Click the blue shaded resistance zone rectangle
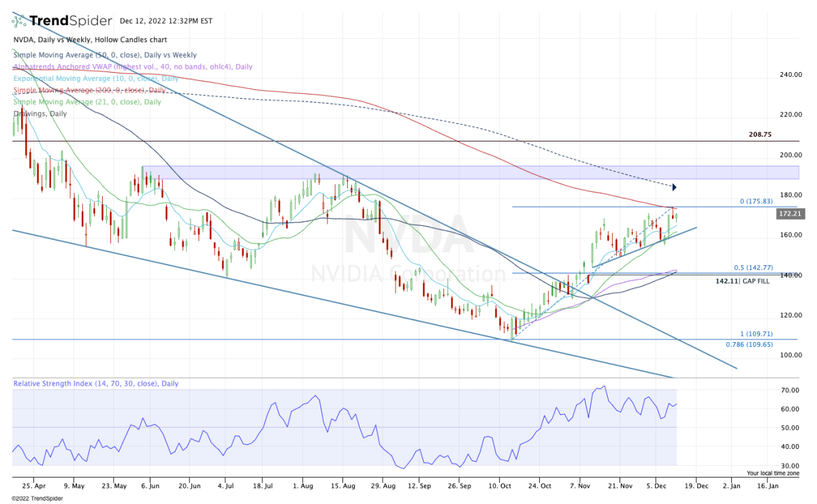Screen dimensions: 817x504 [x=470, y=172]
